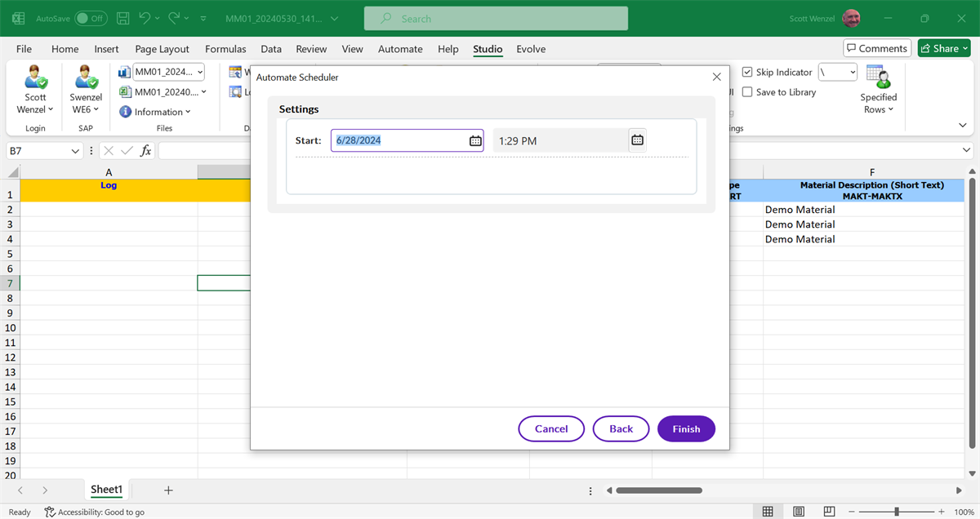Viewport: 980px width, 519px height.
Task: Switch to the Automate tab
Action: tap(400, 49)
